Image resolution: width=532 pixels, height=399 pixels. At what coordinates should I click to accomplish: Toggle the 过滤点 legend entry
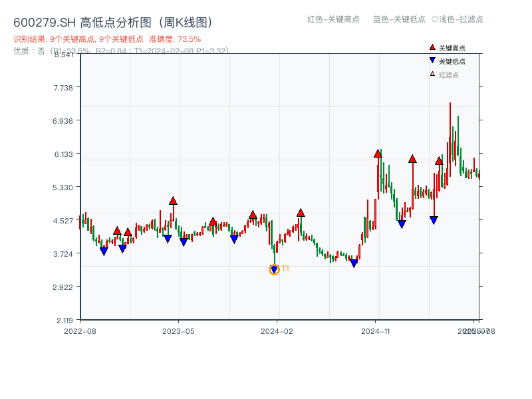(x=448, y=74)
